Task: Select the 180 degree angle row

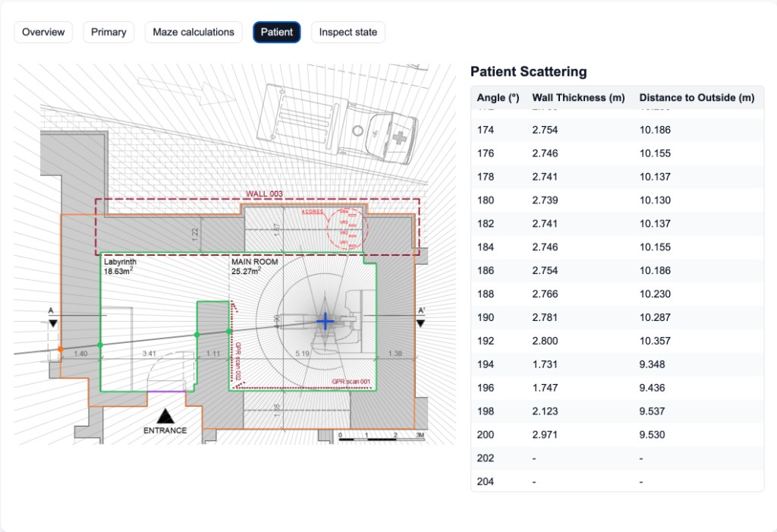Action: coord(618,200)
